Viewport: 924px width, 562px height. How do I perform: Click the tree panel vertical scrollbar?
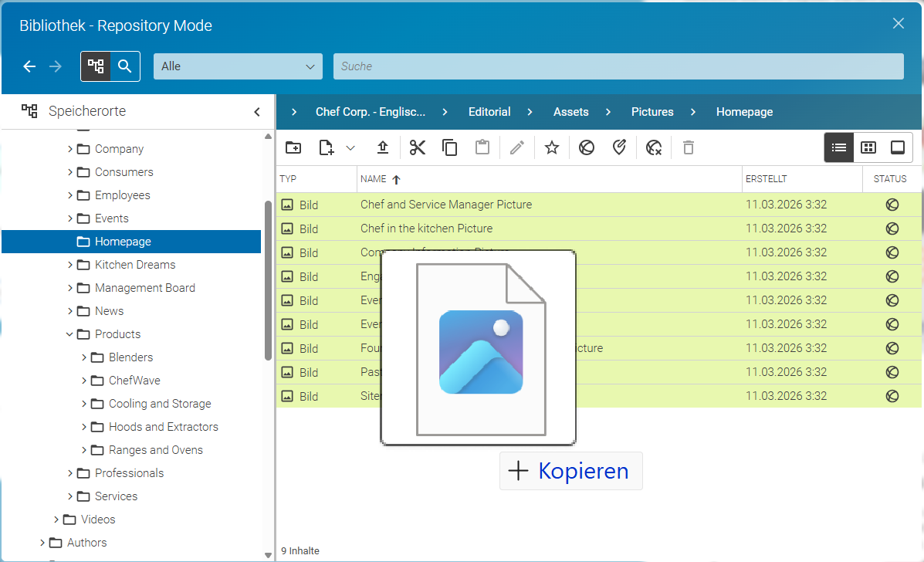[268, 280]
